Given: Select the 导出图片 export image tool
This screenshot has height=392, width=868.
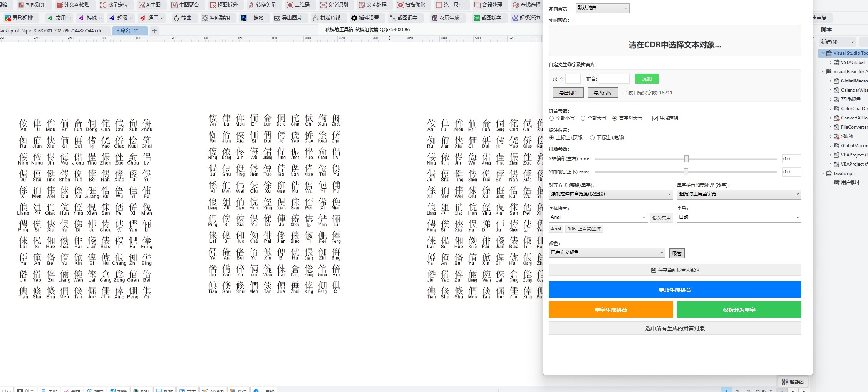Looking at the screenshot, I should pyautogui.click(x=288, y=18).
